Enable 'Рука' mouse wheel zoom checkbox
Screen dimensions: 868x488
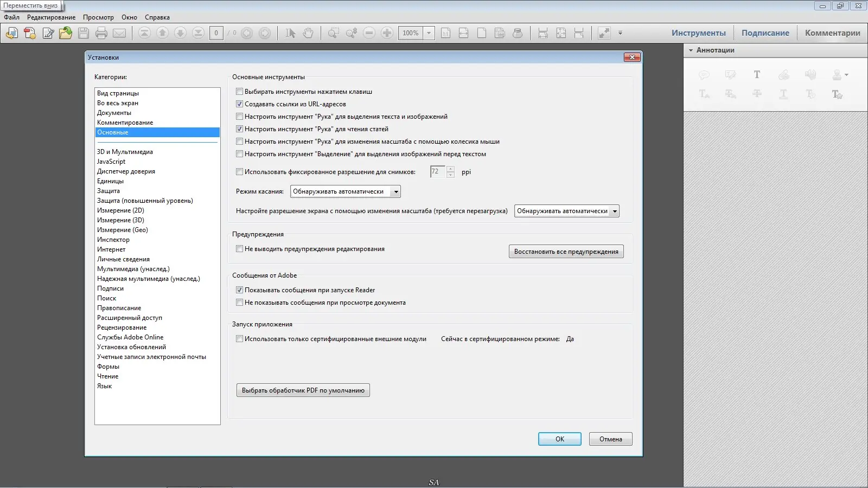pyautogui.click(x=239, y=142)
